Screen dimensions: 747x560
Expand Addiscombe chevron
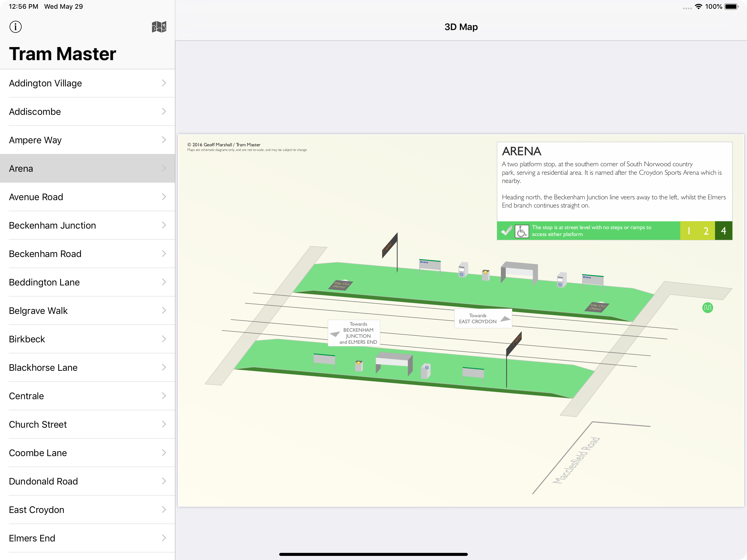pos(164,112)
